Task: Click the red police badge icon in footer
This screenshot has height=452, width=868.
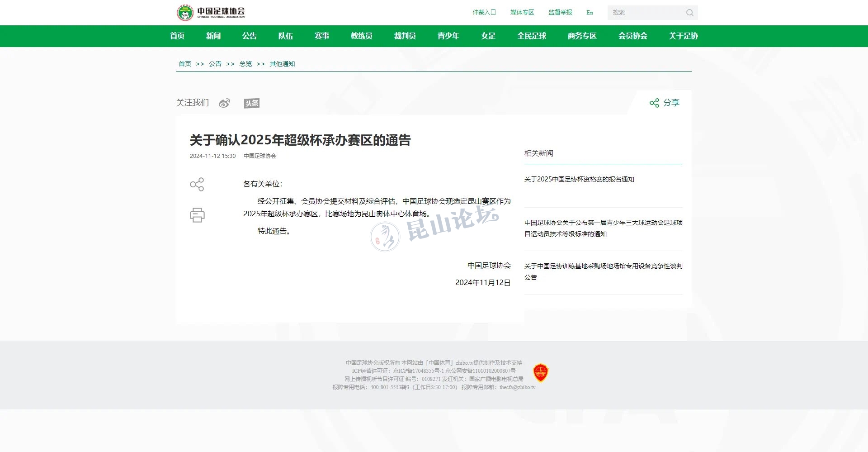Action: point(541,373)
